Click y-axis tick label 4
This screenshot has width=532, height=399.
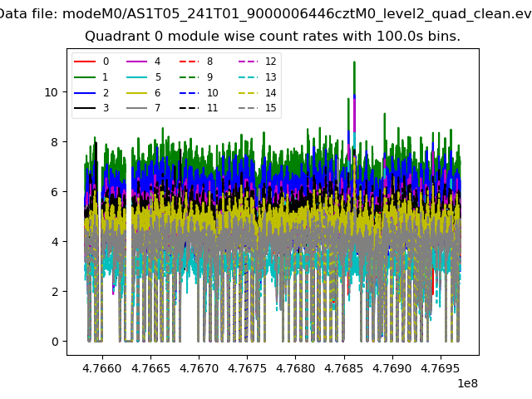tap(55, 242)
